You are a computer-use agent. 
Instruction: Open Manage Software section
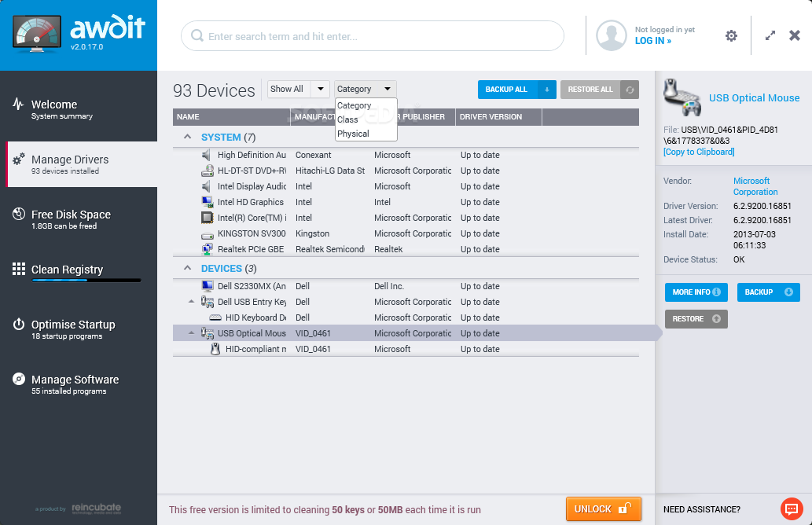[79, 384]
